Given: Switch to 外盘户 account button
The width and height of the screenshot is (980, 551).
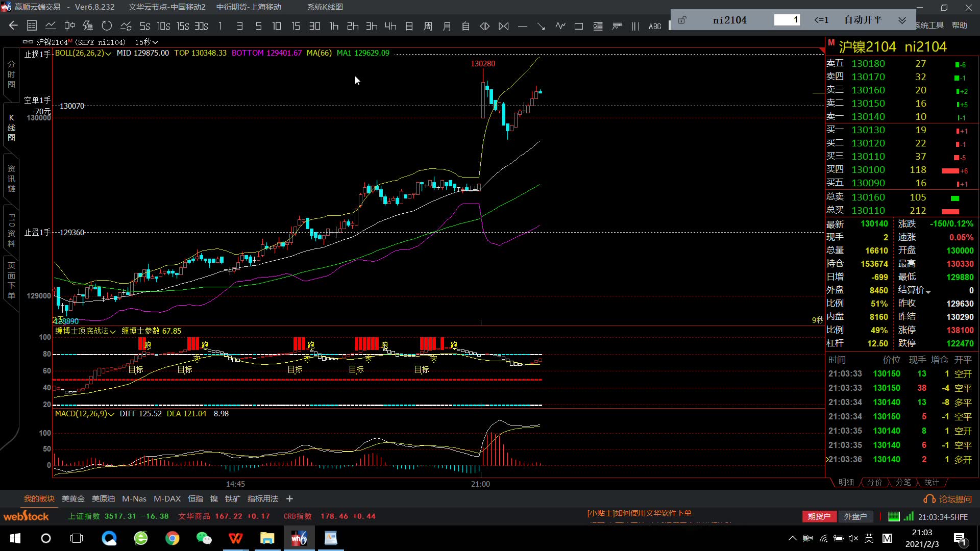Looking at the screenshot, I should [x=855, y=517].
